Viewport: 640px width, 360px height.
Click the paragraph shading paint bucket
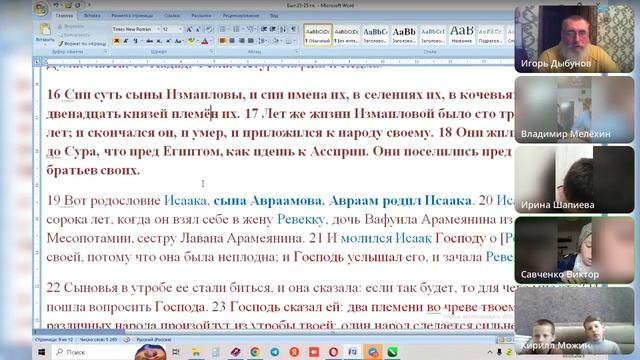coord(276,41)
